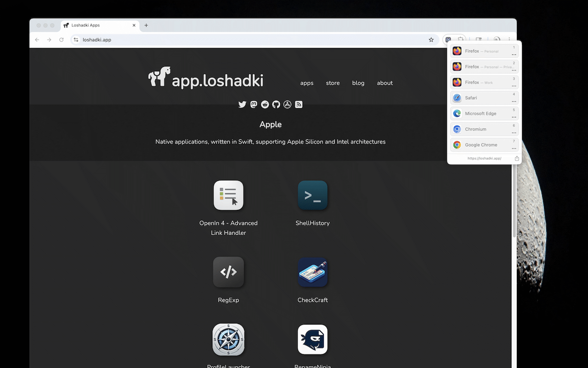This screenshot has height=368, width=588.
Task: Open the ShellHistory app icon
Action: coord(312,195)
